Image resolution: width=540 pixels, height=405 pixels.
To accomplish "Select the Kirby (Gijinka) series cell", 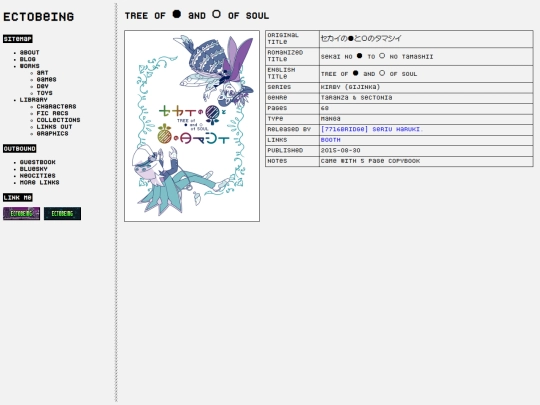I will coord(426,87).
